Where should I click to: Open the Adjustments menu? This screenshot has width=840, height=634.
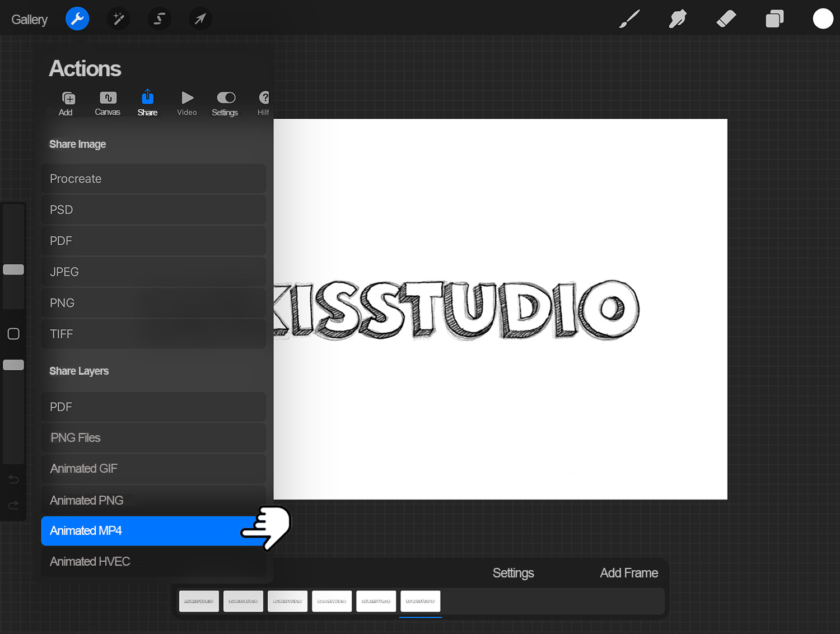(118, 18)
